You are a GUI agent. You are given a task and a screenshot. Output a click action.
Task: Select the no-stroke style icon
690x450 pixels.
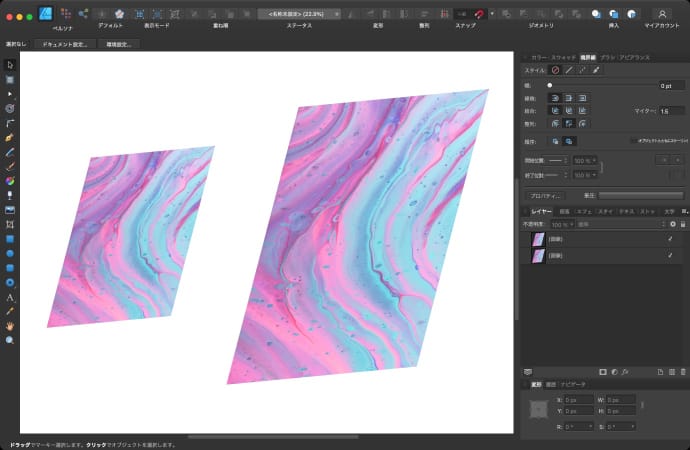coord(555,70)
